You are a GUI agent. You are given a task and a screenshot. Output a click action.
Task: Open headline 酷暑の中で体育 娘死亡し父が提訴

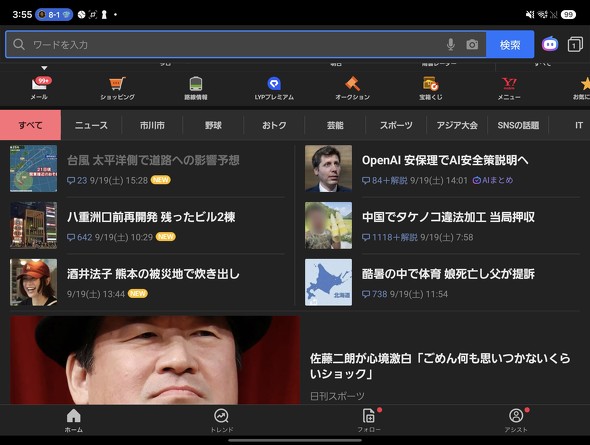[448, 274]
